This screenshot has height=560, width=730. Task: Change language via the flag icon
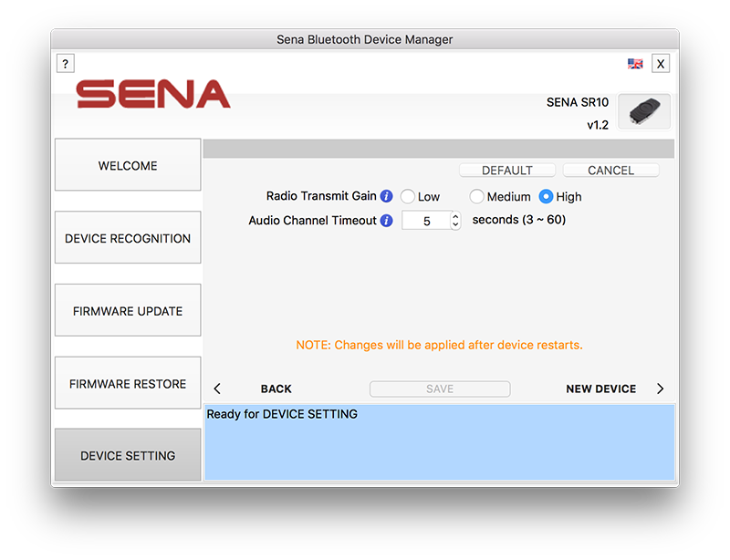pos(634,64)
